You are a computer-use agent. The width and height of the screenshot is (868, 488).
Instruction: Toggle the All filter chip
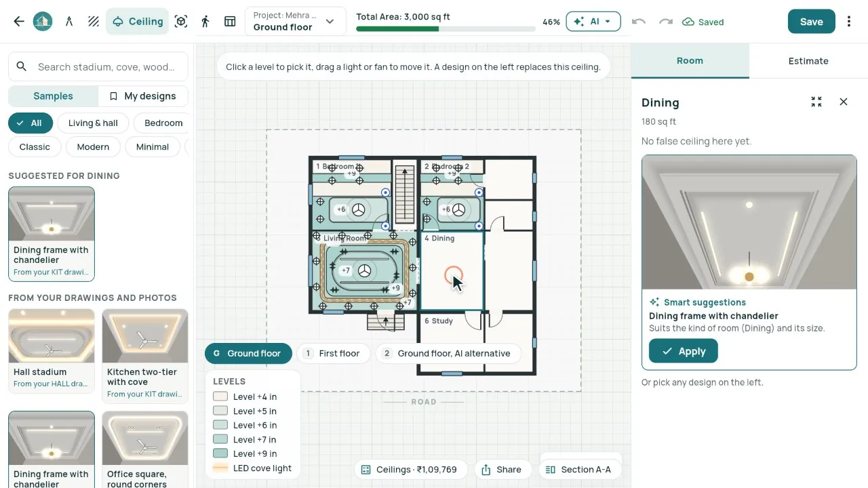point(30,123)
